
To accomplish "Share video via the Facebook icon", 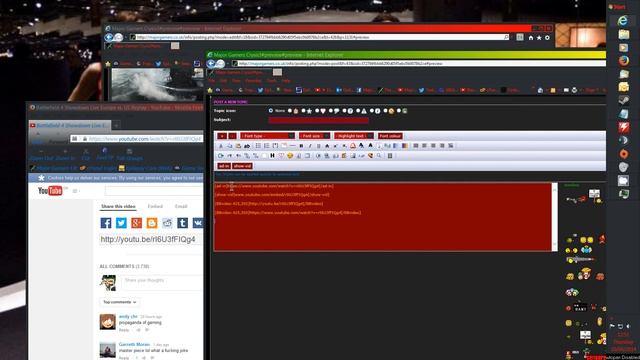I will point(106,223).
